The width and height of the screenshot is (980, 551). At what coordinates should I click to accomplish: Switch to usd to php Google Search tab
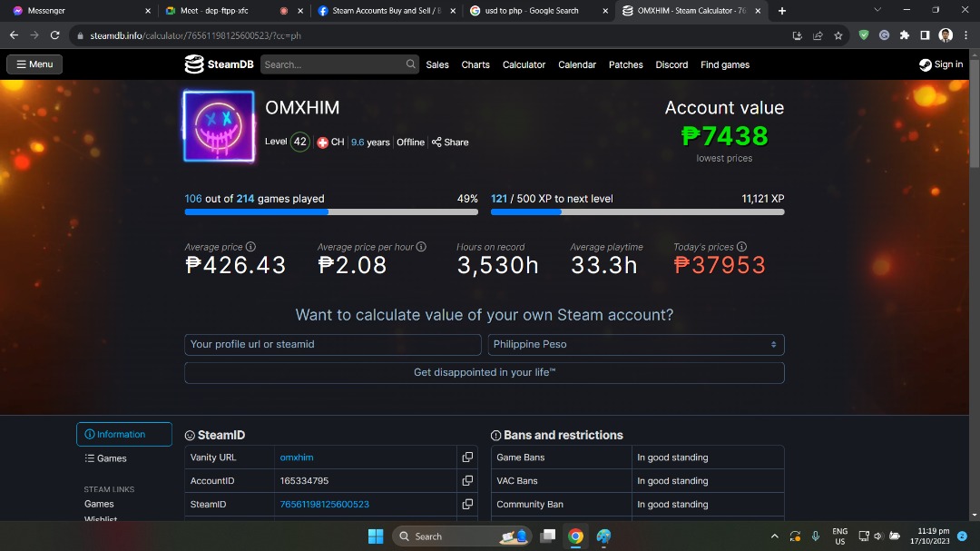(537, 11)
